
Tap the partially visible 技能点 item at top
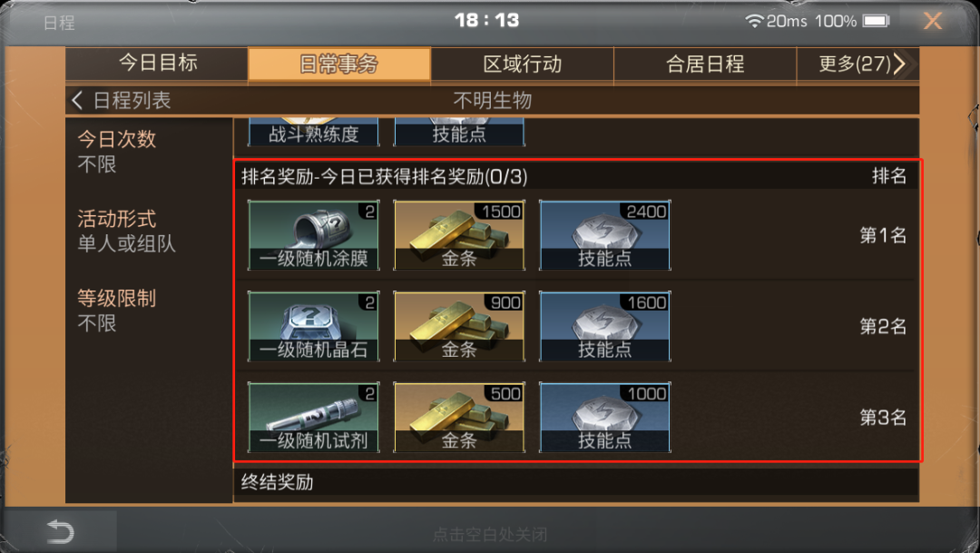click(x=459, y=132)
